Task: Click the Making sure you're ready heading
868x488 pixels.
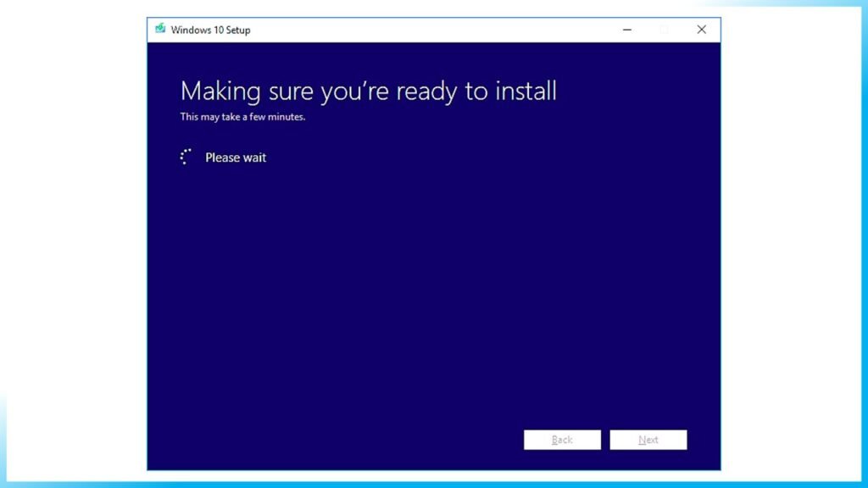Action: click(368, 91)
